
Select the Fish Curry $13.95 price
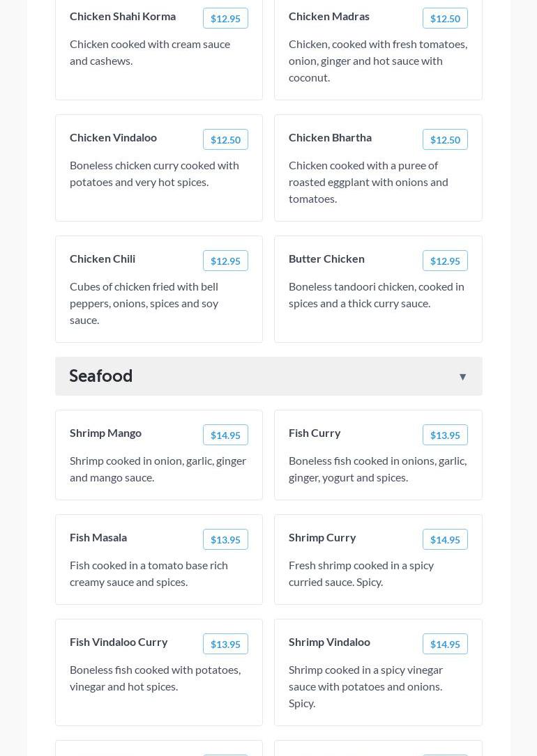[x=445, y=435]
